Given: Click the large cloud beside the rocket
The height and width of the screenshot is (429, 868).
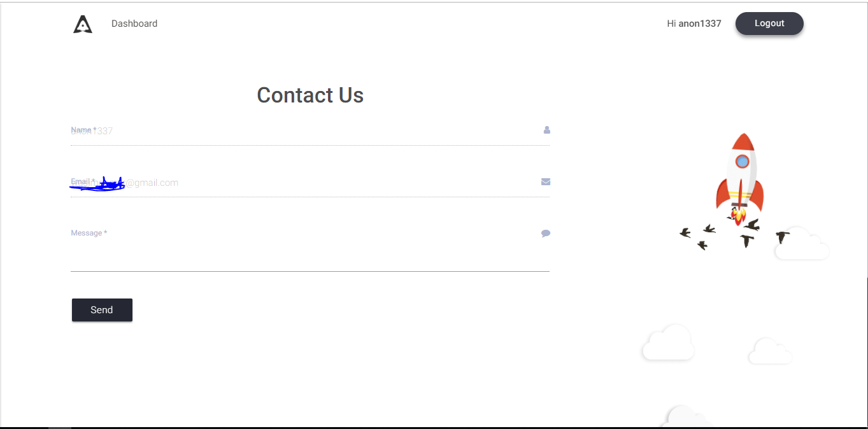Looking at the screenshot, I should click(x=802, y=245).
